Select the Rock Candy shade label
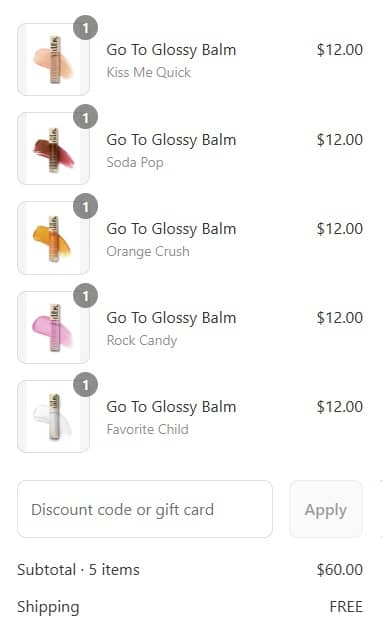 [x=142, y=341]
